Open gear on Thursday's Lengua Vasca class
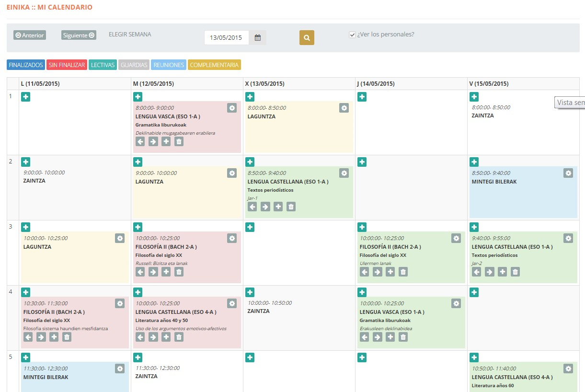Image resolution: width=585 pixels, height=392 pixels. point(456,303)
